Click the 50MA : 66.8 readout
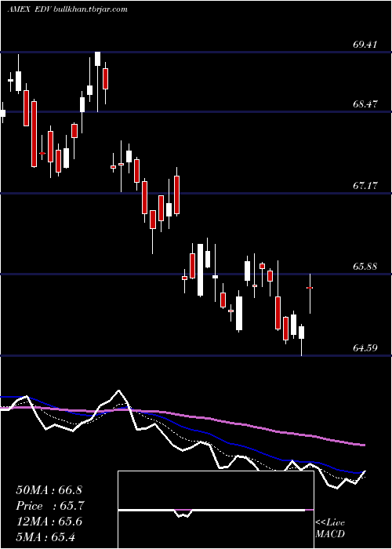 [49, 490]
